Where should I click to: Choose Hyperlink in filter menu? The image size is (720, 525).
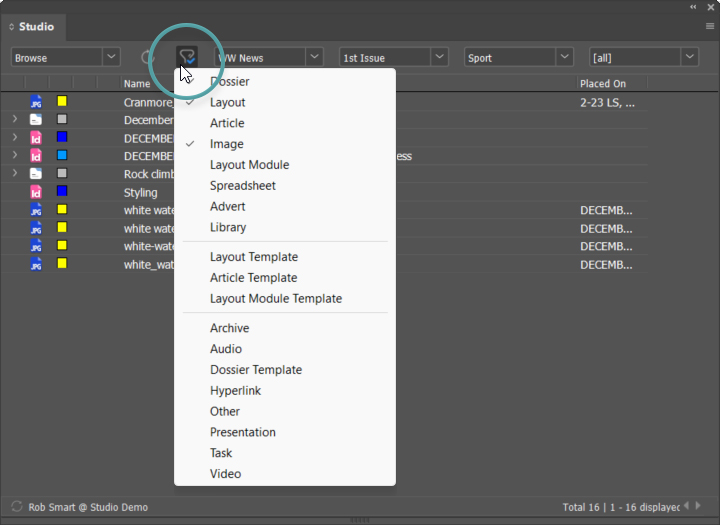click(x=285, y=390)
